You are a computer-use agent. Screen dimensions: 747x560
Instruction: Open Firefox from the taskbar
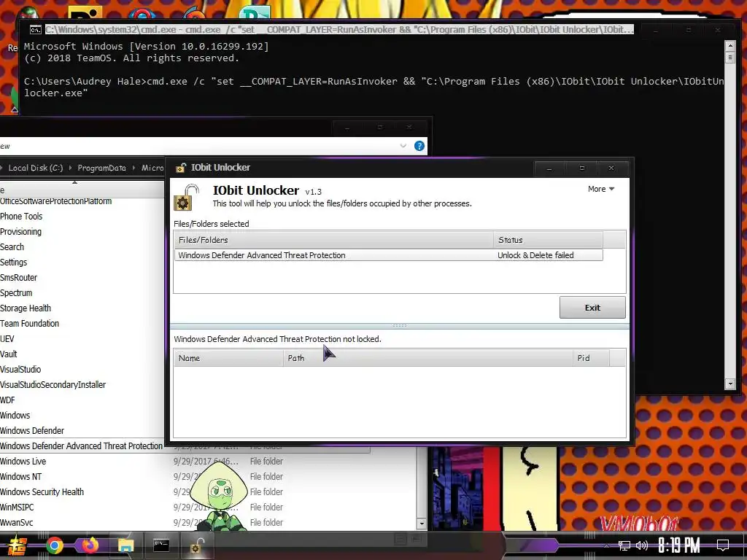90,545
